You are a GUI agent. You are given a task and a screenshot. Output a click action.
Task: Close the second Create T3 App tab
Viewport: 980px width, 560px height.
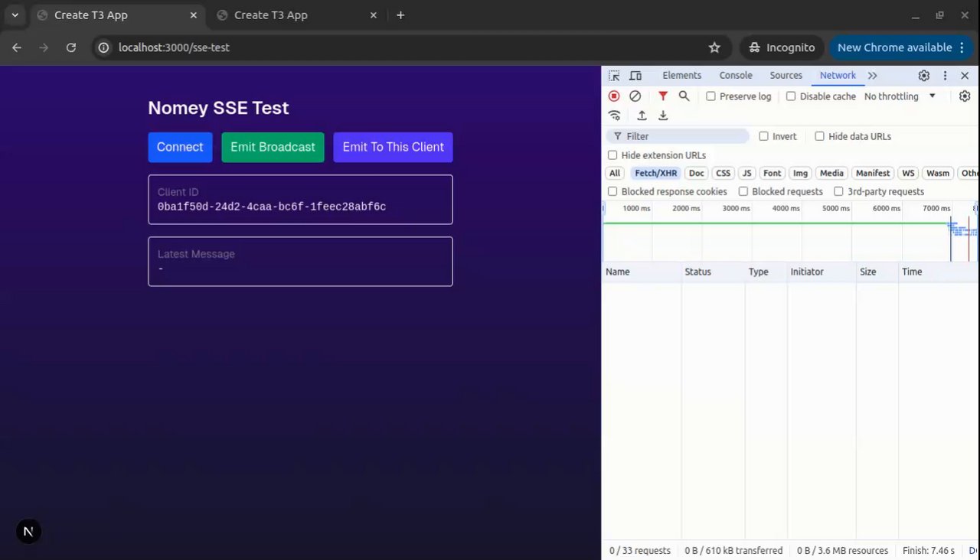[374, 15]
